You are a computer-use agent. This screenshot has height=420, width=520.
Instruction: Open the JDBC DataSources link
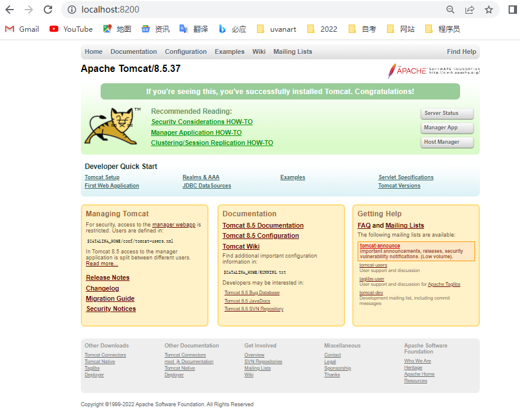[x=207, y=186]
